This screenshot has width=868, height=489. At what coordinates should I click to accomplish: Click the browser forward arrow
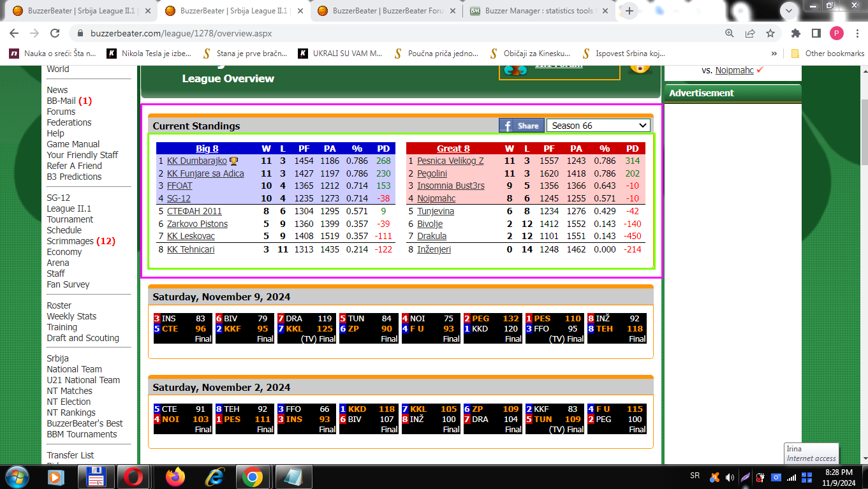(34, 33)
